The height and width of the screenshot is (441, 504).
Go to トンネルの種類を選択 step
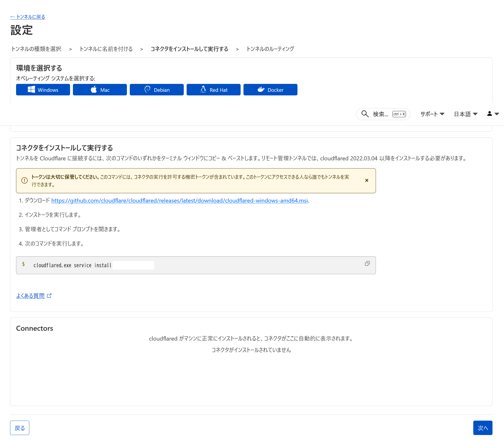point(36,49)
